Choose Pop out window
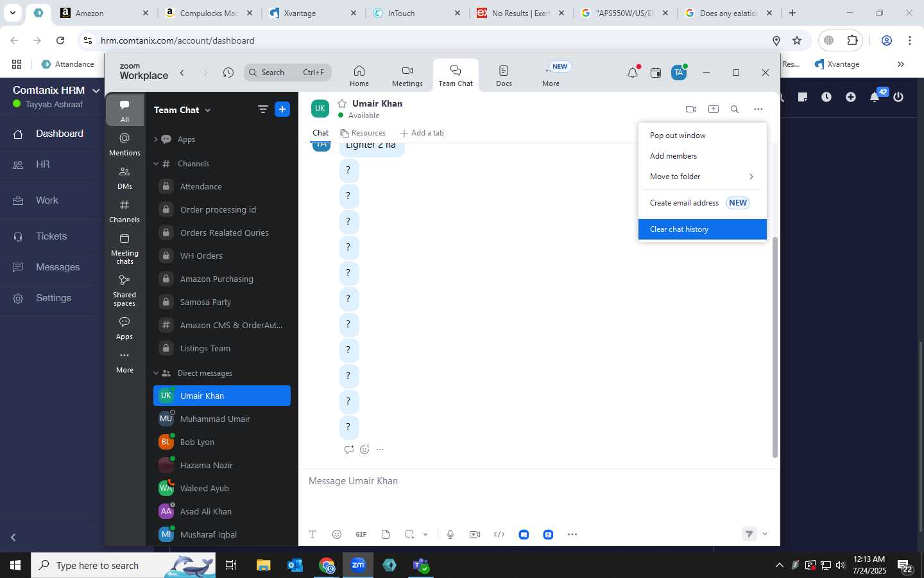The image size is (924, 578). 702,136
